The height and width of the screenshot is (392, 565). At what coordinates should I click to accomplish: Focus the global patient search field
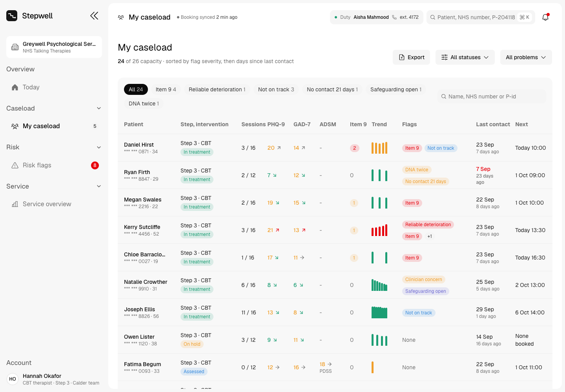(481, 17)
